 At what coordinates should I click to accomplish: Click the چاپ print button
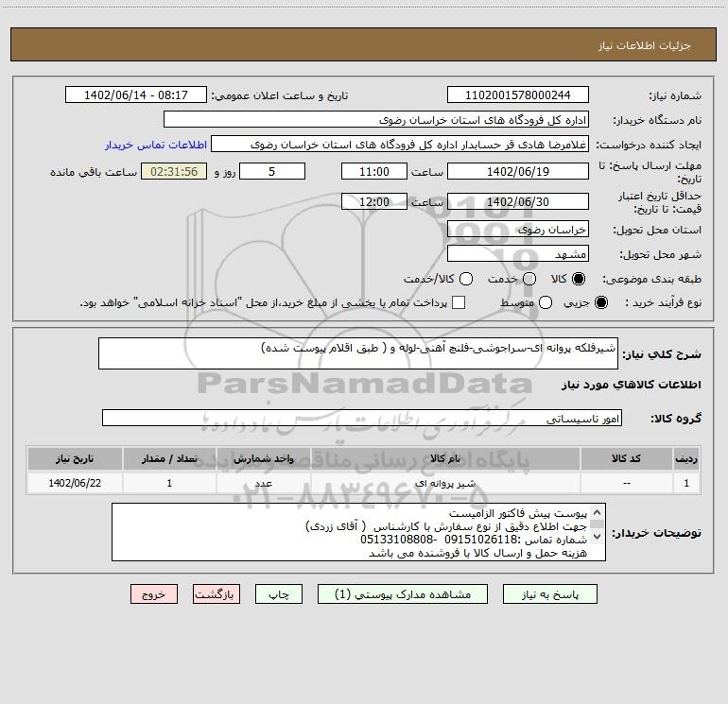[x=279, y=594]
